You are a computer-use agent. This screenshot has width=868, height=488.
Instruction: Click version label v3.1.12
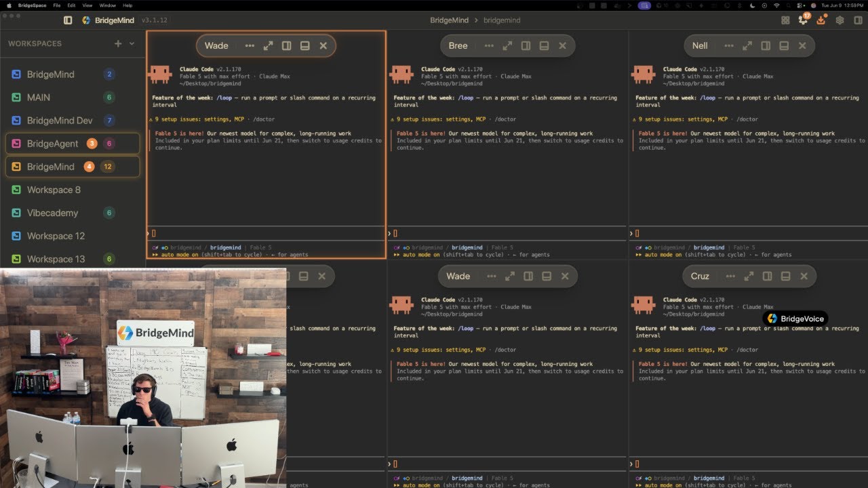155,20
